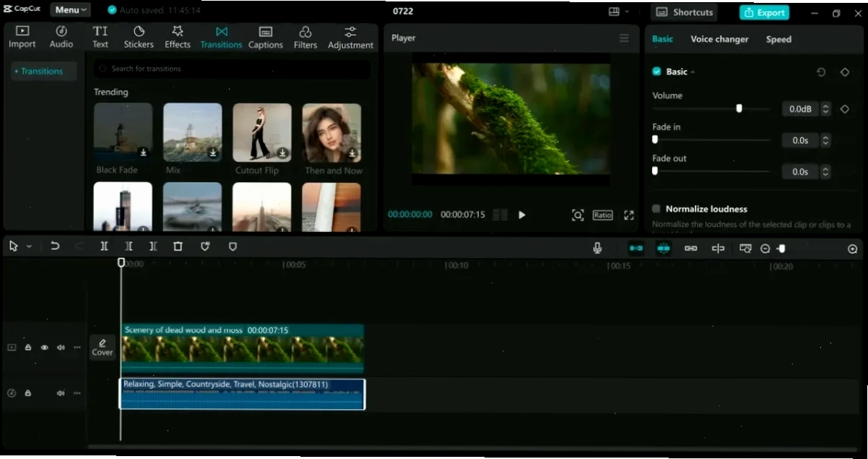Open the Adjustment panel

coord(350,37)
